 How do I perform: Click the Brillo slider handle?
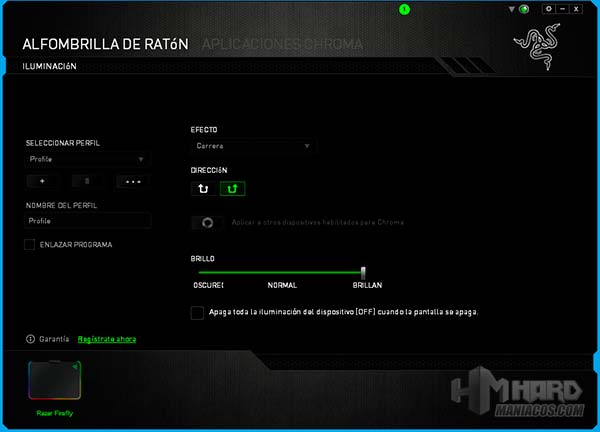coord(363,273)
